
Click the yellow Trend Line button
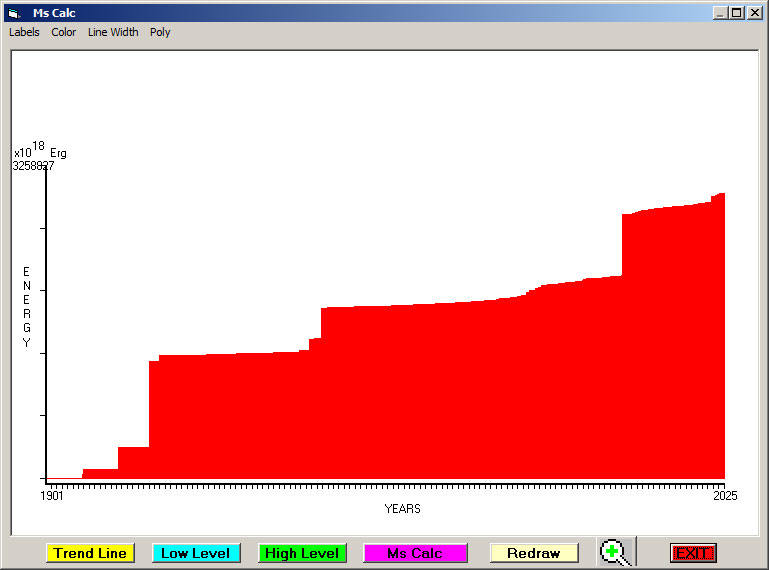90,553
